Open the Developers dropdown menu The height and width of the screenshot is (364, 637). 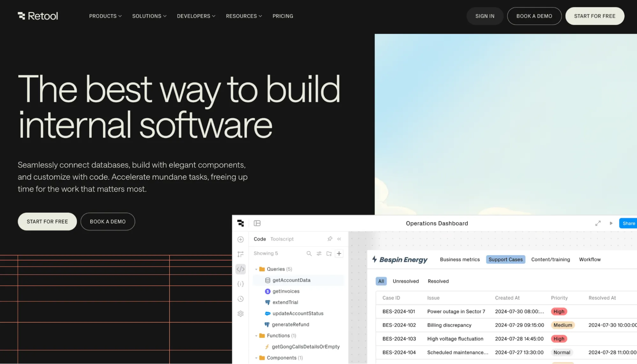[196, 16]
